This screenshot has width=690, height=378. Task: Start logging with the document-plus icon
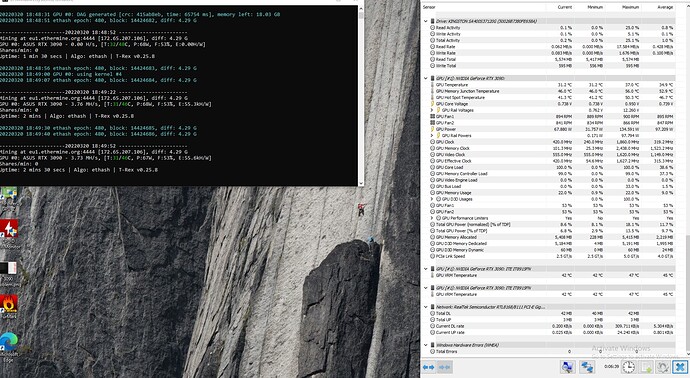point(646,367)
